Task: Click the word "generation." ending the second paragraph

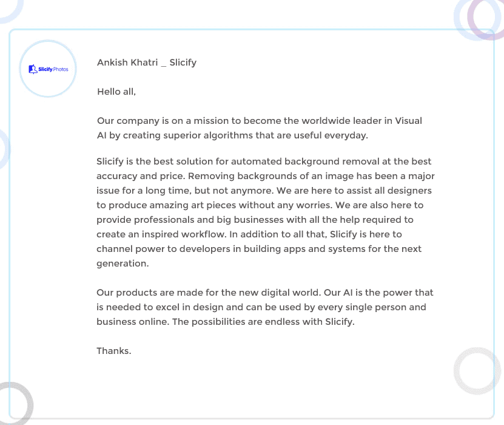Action: point(123,263)
